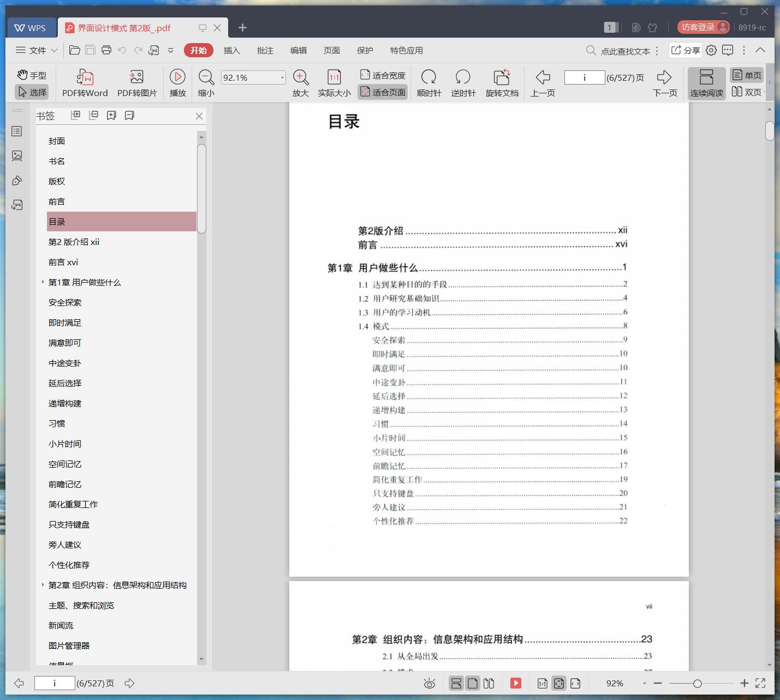Expand 第1章 用户做些什么 bookmark
Viewport: 780px width, 700px height.
[x=43, y=282]
